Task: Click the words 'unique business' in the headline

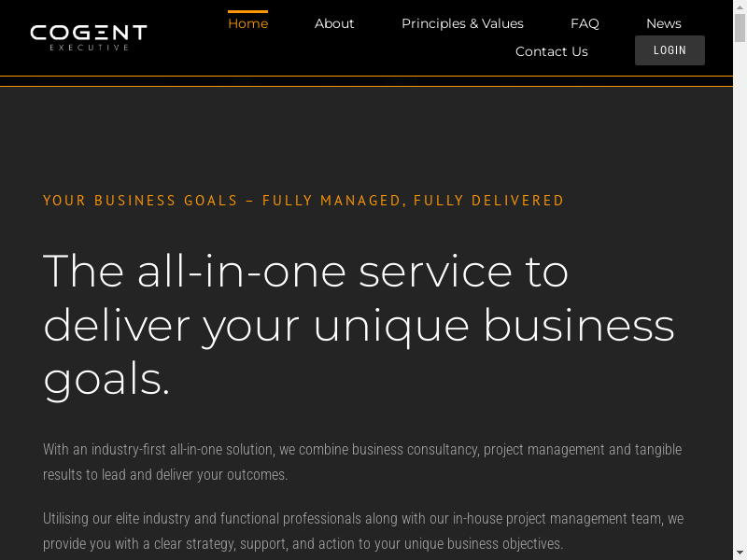Action: click(493, 326)
